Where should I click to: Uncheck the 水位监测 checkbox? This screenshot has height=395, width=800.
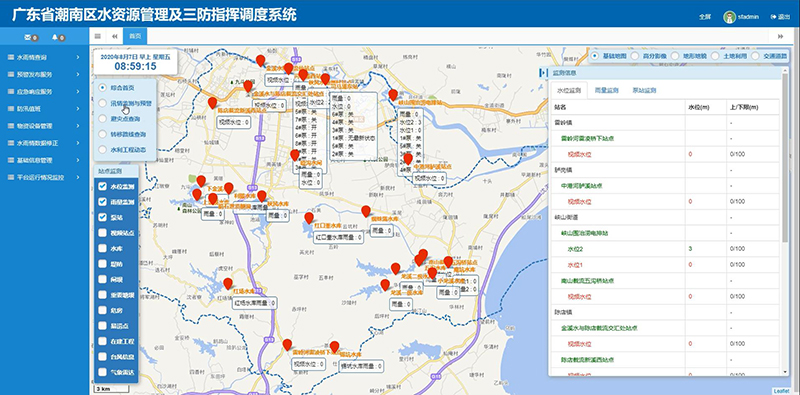click(102, 186)
